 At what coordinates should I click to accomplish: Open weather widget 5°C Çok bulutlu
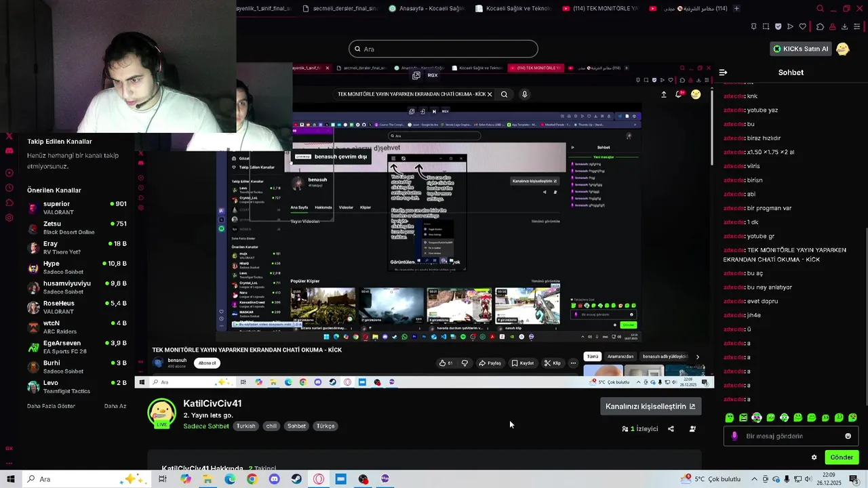pos(710,479)
